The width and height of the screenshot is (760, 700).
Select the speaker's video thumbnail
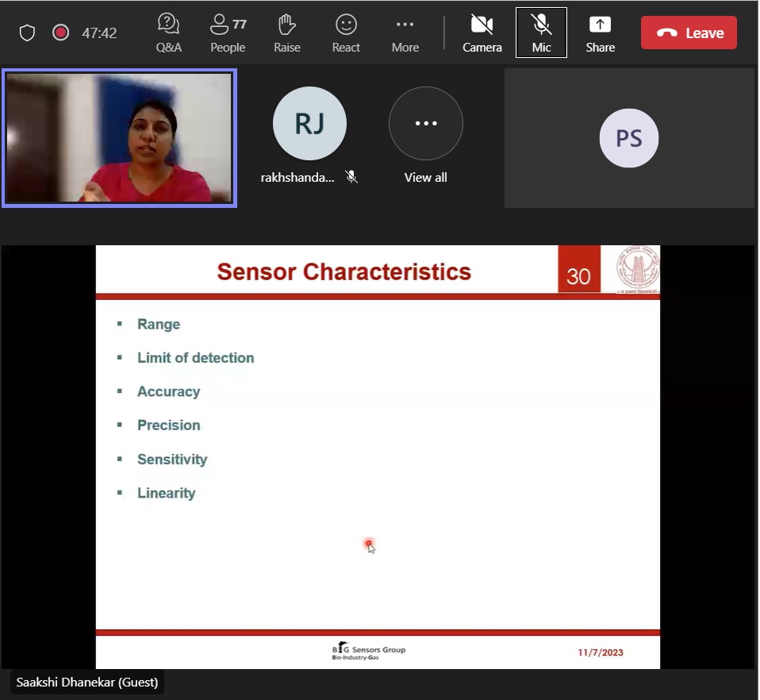point(119,138)
